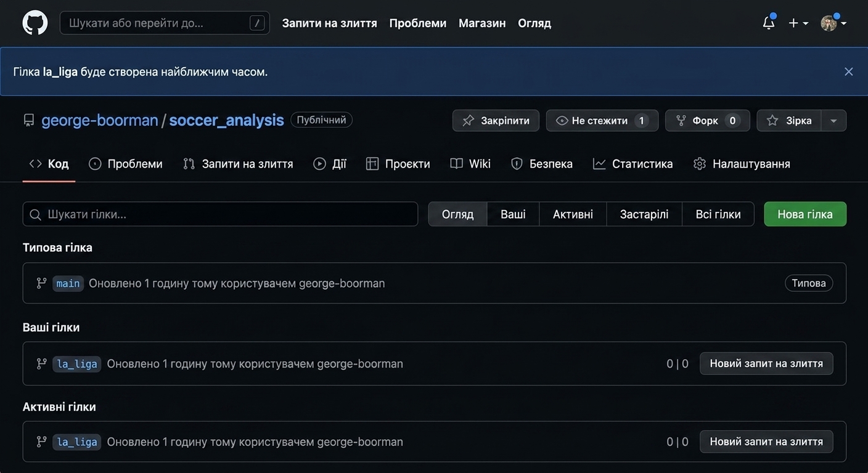Expand the star lists dropdown arrow

pyautogui.click(x=833, y=121)
